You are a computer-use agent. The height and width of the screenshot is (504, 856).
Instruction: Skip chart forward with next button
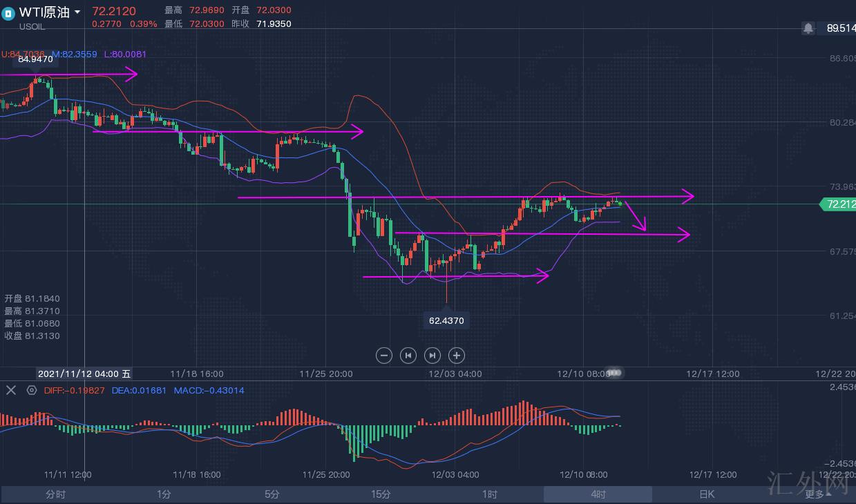click(x=432, y=356)
